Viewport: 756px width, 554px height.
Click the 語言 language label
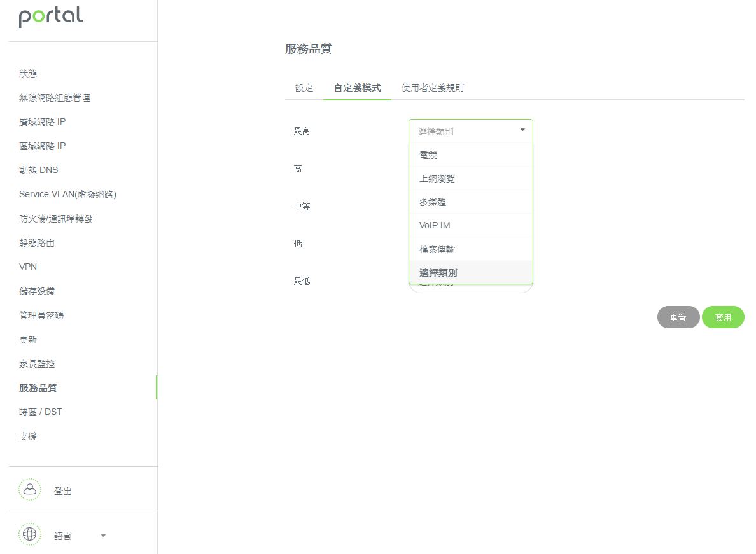coord(62,536)
